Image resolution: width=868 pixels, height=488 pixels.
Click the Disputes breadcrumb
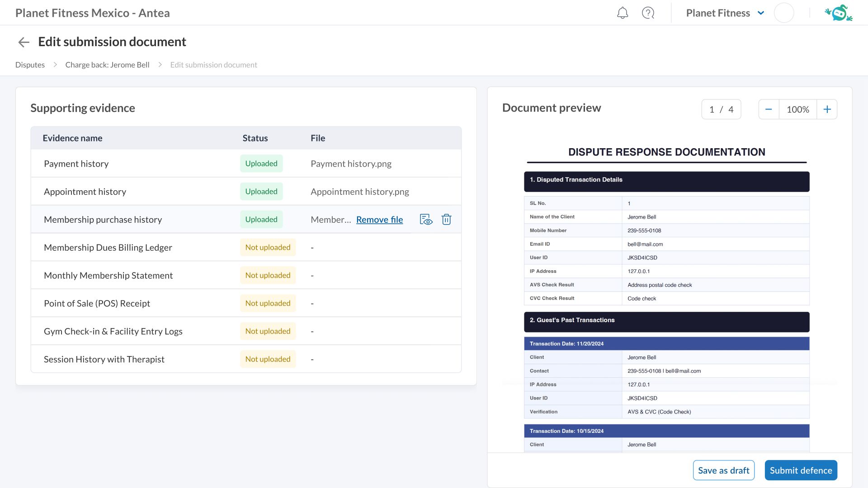pyautogui.click(x=30, y=65)
